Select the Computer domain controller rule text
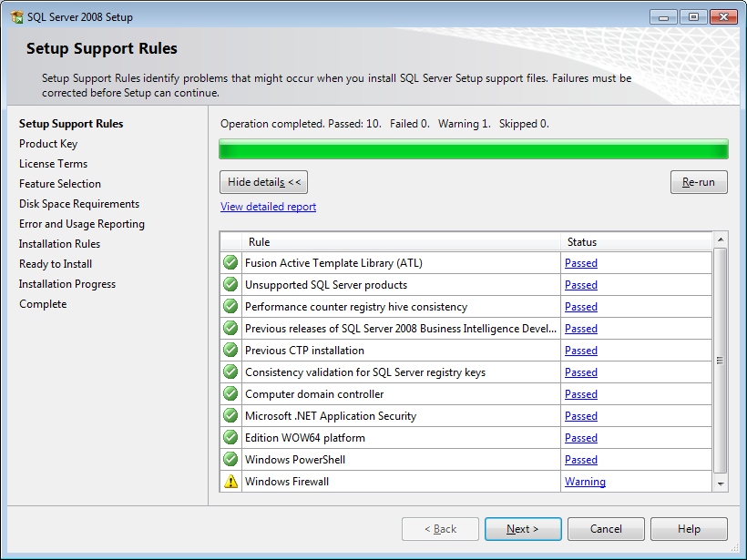Viewport: 747px width, 560px height. 314,394
